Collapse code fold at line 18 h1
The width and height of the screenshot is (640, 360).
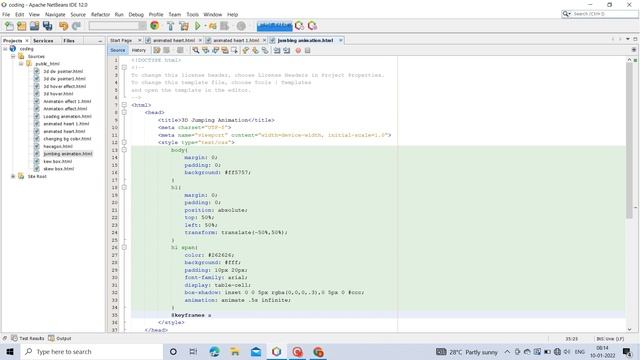tap(124, 187)
